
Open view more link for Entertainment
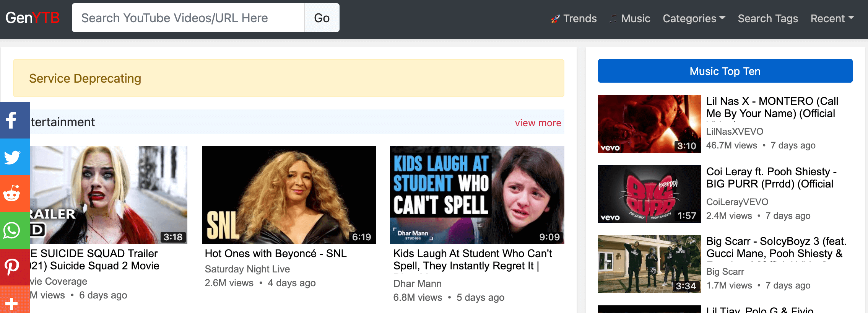[538, 123]
